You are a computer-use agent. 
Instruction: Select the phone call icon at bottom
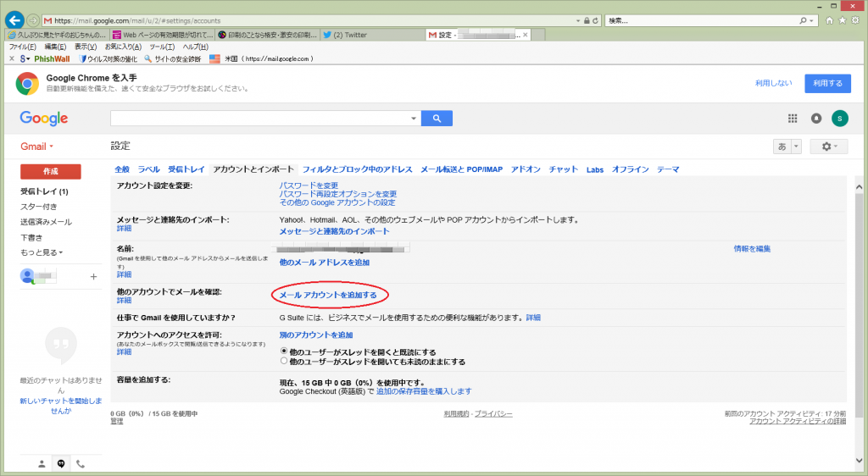(81, 464)
